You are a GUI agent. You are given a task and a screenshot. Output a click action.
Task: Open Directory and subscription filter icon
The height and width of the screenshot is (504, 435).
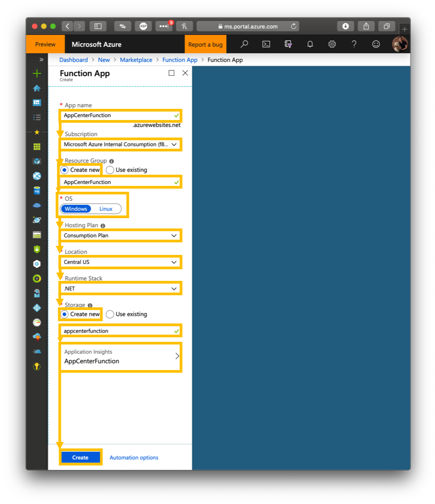288,44
